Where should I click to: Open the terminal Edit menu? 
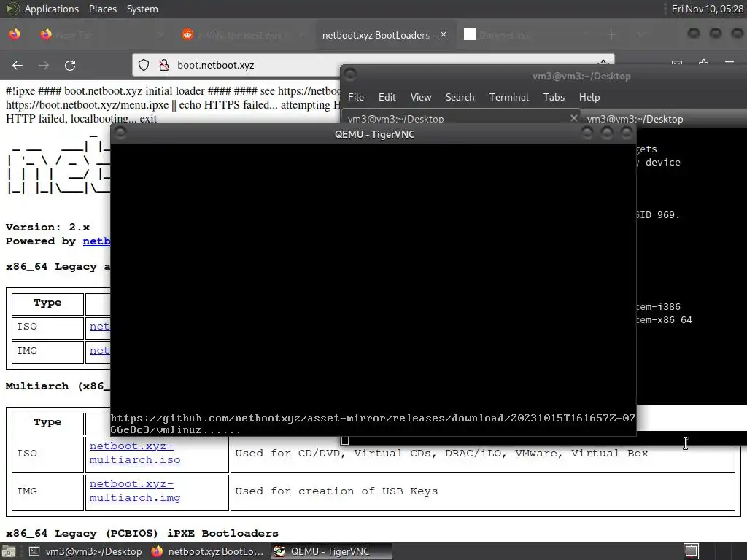(387, 97)
